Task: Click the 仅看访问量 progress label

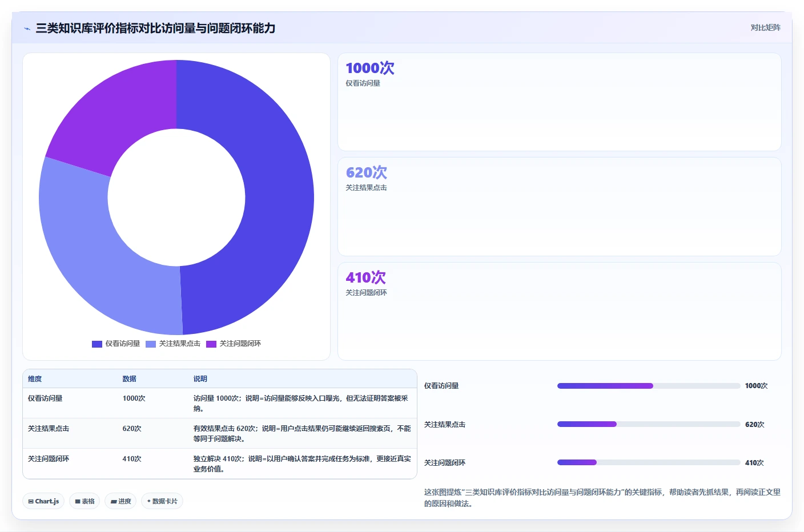Action: coord(441,386)
